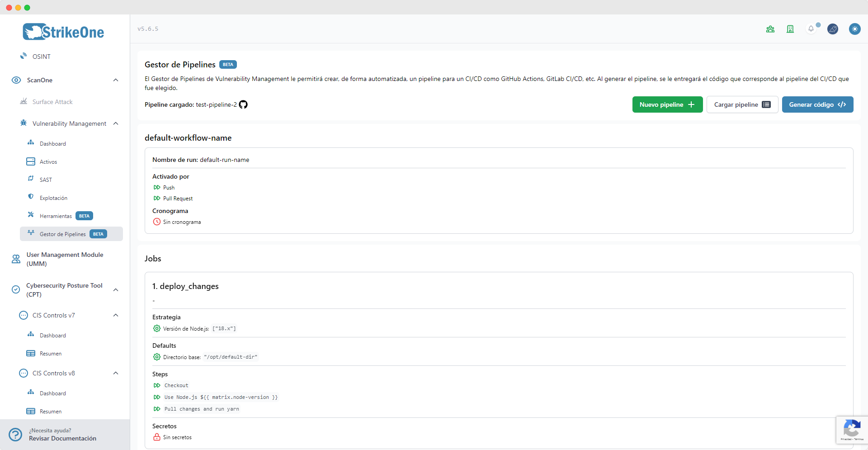
Task: Collapse the CIS Controls v8 group
Action: pyautogui.click(x=116, y=373)
